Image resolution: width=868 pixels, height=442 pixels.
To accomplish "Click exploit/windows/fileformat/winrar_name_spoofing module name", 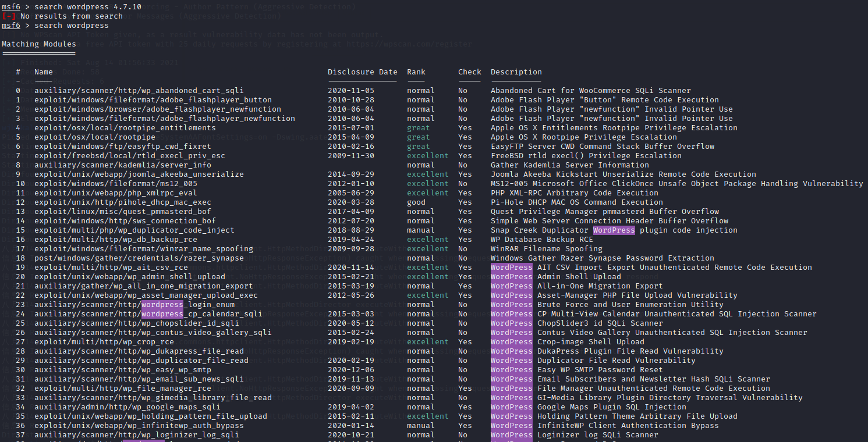I will (x=144, y=249).
